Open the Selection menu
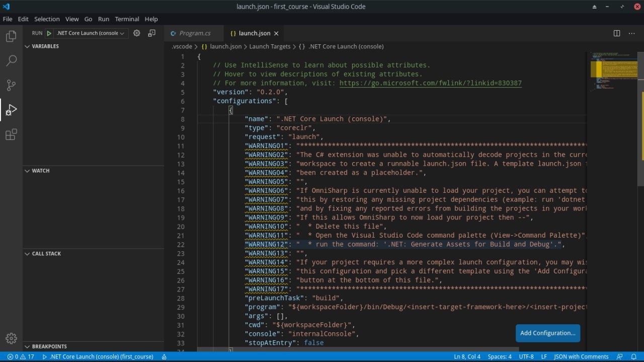 click(47, 19)
